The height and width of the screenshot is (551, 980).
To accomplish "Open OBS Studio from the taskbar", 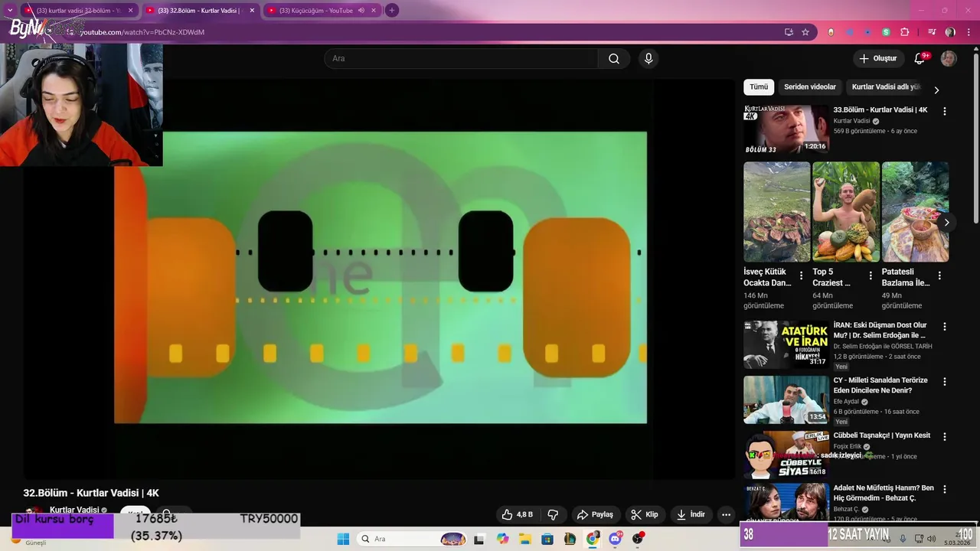I will click(x=638, y=539).
